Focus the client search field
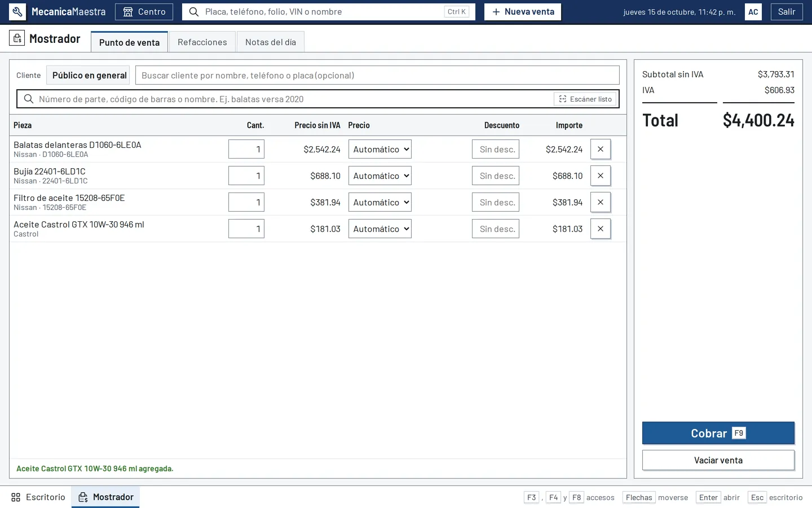812x508 pixels. [377, 75]
